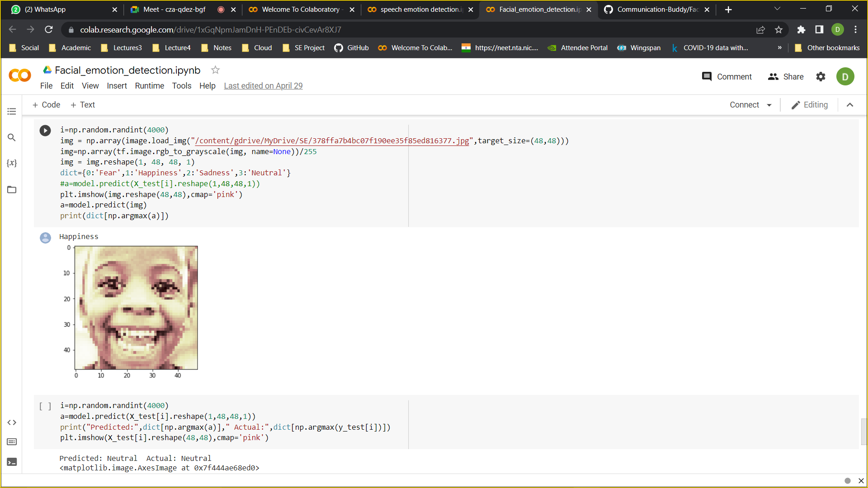This screenshot has width=868, height=488.
Task: Open Colab settings gear
Action: click(821, 77)
